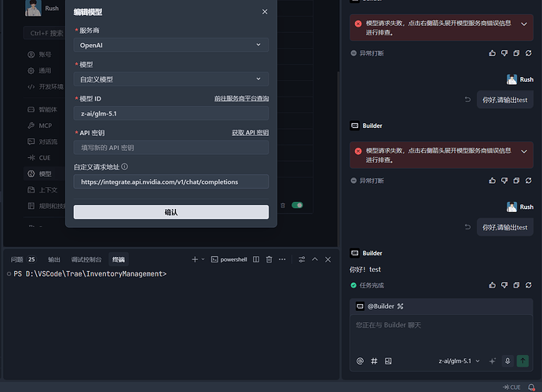
Task: Open the 模型 dropdown showing 自定义模型
Action: tap(171, 79)
